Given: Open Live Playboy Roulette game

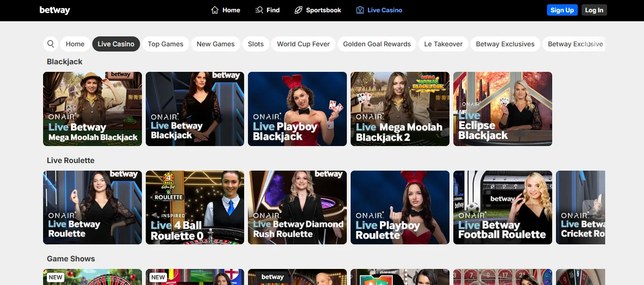Looking at the screenshot, I should 400,207.
